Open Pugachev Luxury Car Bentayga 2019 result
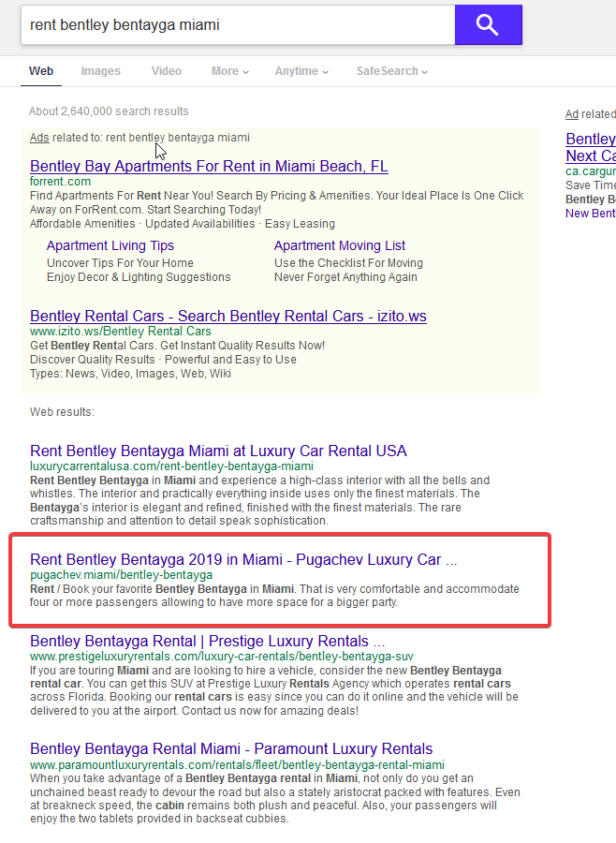The image size is (616, 843). [243, 560]
